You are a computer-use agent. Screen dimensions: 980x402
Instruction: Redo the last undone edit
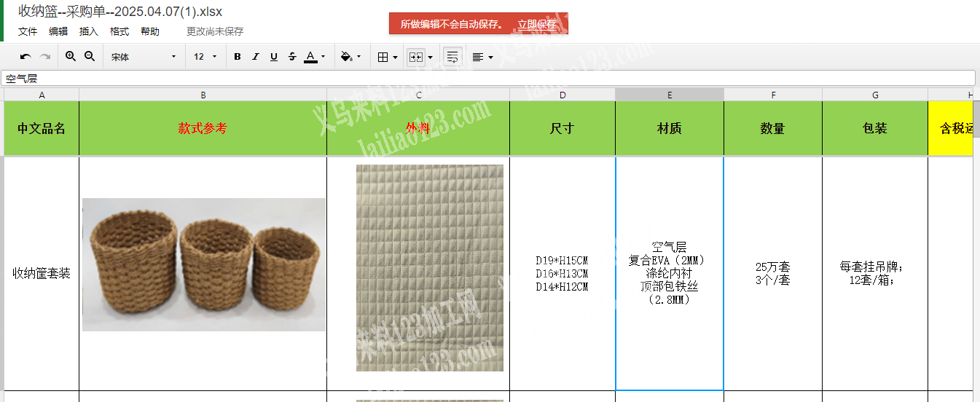click(45, 57)
